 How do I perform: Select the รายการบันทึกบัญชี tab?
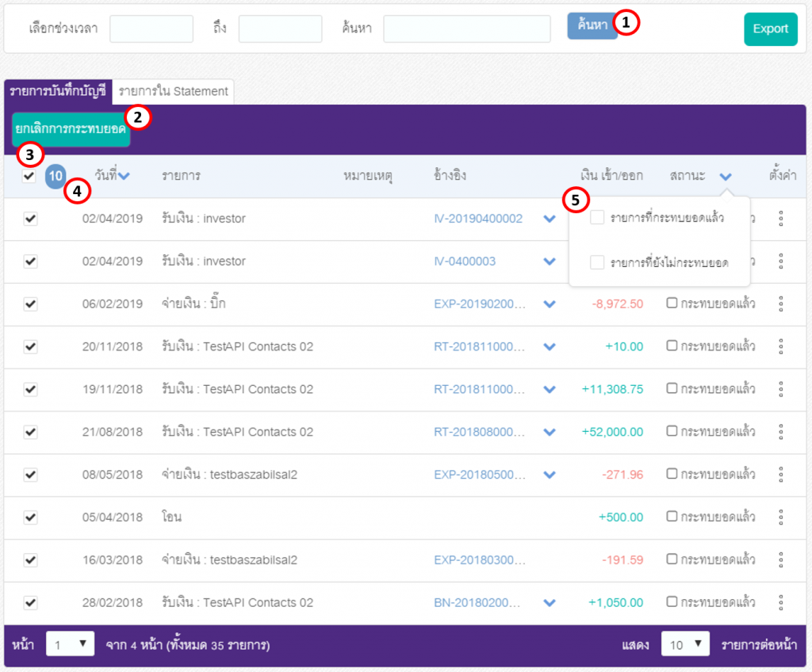[x=58, y=92]
